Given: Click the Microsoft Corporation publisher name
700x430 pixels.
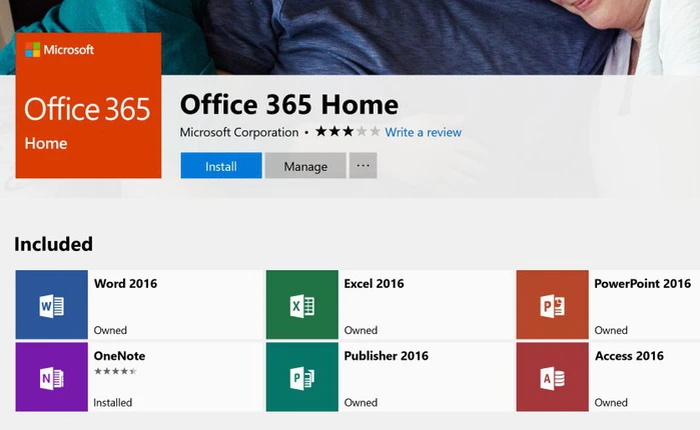Looking at the screenshot, I should pos(239,132).
